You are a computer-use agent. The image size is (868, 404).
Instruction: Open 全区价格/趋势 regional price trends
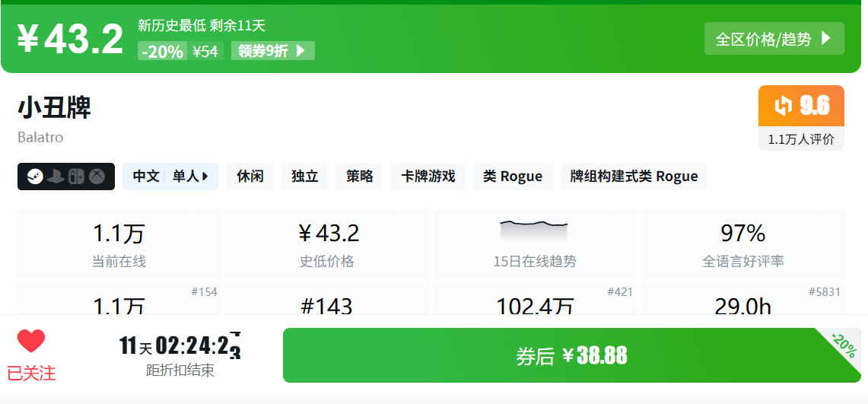[774, 39]
